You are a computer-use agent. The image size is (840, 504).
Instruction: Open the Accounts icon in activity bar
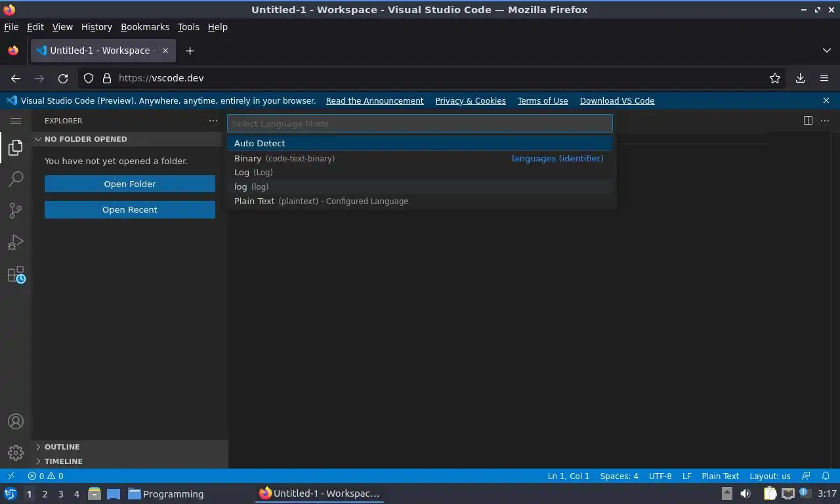click(x=16, y=421)
